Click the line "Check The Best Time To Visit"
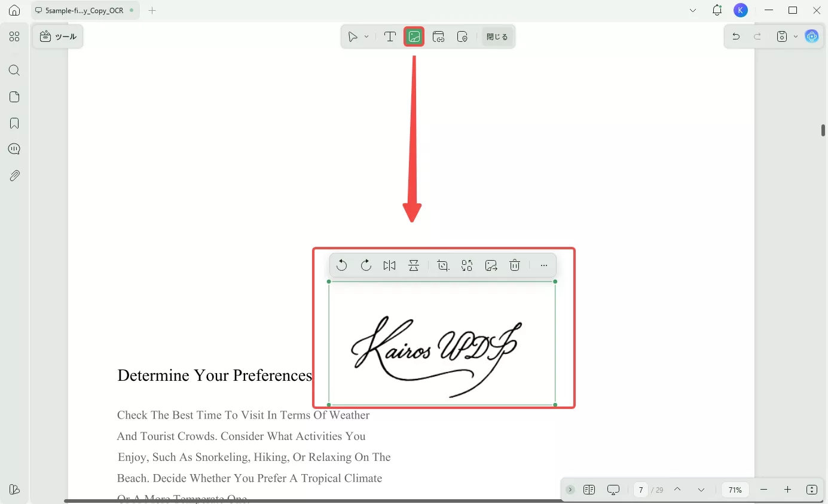828x504 pixels. (x=243, y=415)
